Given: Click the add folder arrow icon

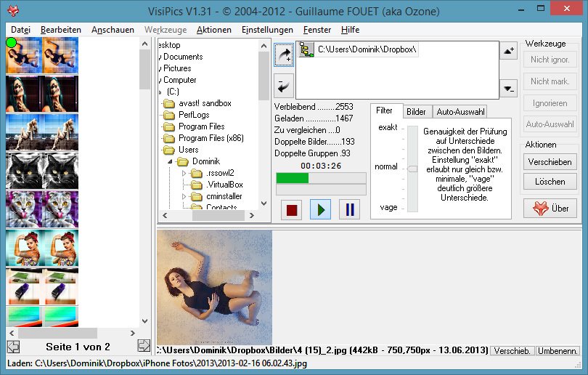Looking at the screenshot, I should (x=284, y=55).
